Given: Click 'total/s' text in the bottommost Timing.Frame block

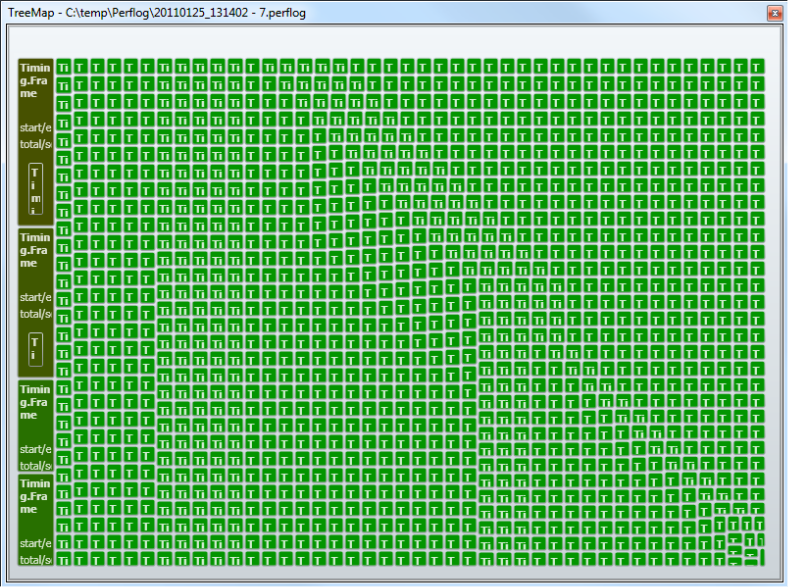Looking at the screenshot, I should point(35,560).
